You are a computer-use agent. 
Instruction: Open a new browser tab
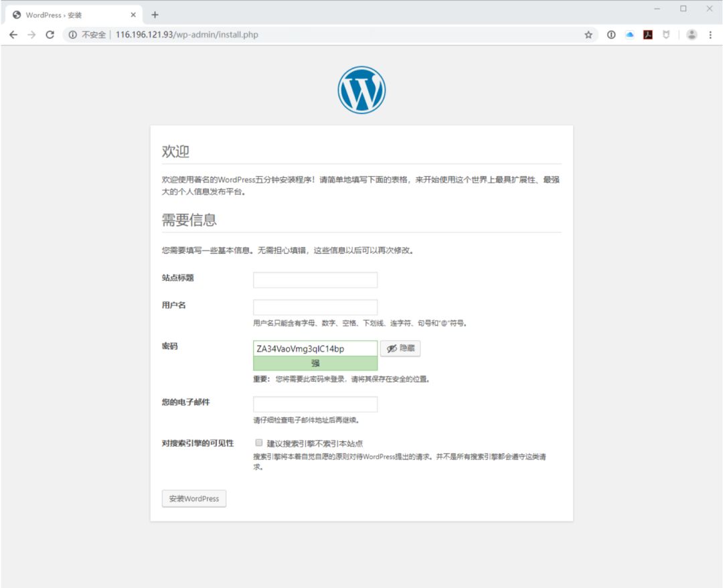[x=155, y=15]
